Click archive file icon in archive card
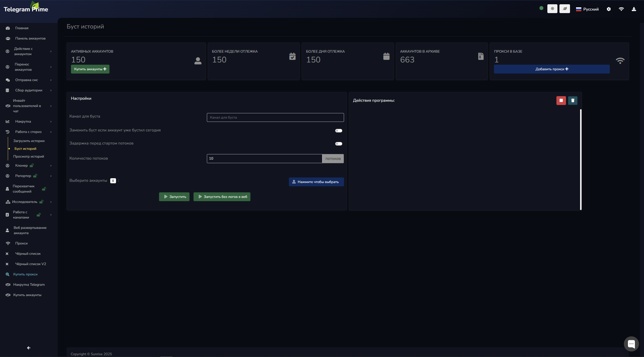 [x=481, y=56]
